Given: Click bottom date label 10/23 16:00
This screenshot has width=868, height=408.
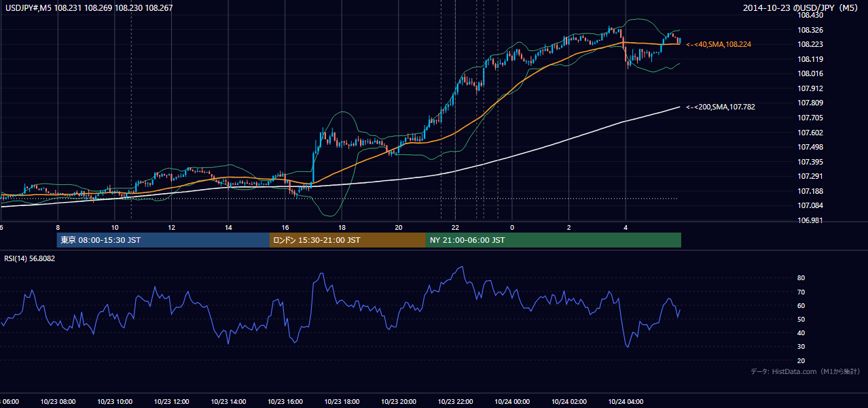Looking at the screenshot, I should [285, 402].
